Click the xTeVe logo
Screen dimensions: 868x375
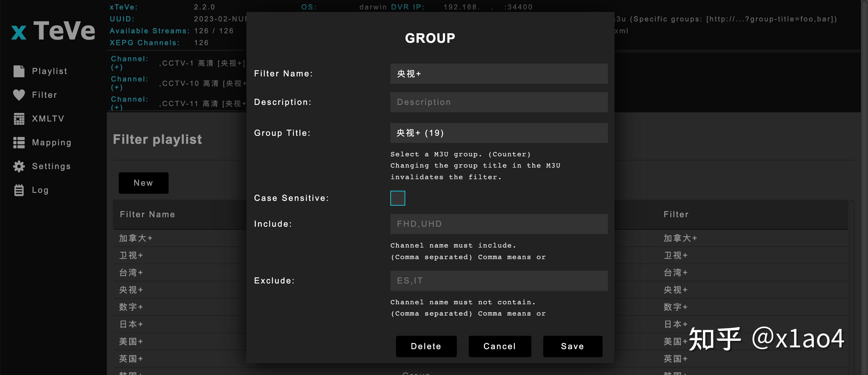(52, 30)
